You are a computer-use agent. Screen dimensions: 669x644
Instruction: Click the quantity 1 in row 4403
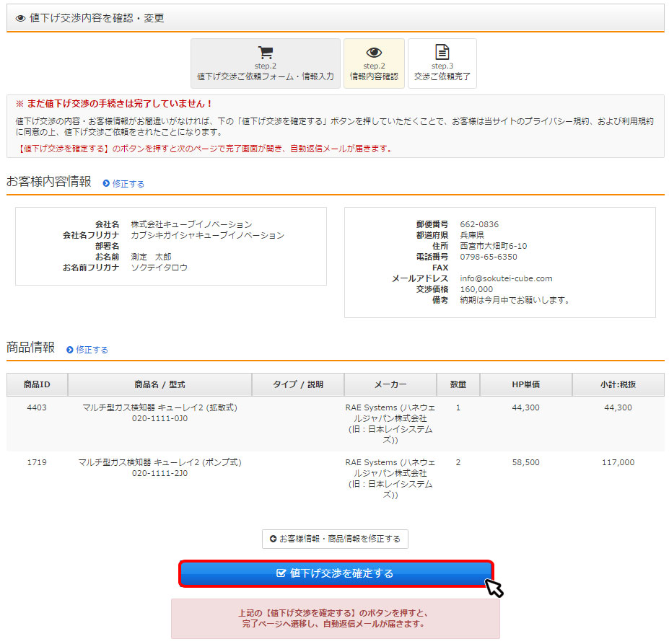pyautogui.click(x=458, y=407)
